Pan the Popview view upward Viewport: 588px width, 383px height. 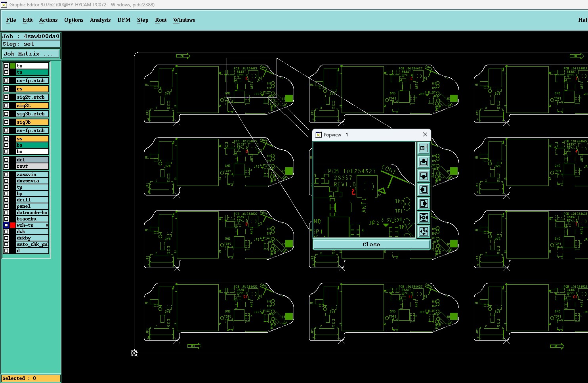pyautogui.click(x=424, y=162)
